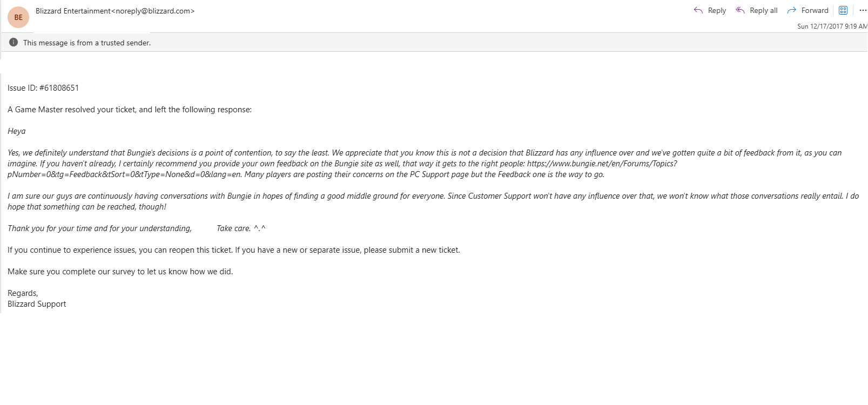The width and height of the screenshot is (868, 405).
Task: Click the BE sender avatar circle
Action: (18, 17)
